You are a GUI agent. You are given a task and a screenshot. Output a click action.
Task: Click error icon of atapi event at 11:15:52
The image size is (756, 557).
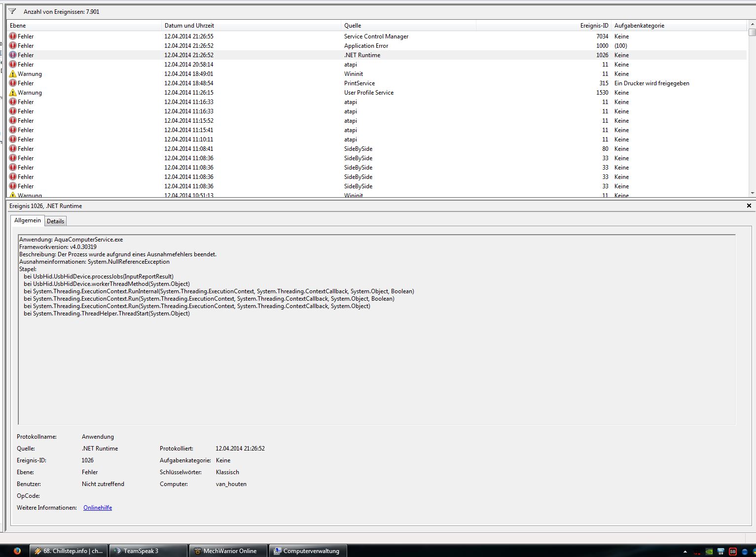13,121
